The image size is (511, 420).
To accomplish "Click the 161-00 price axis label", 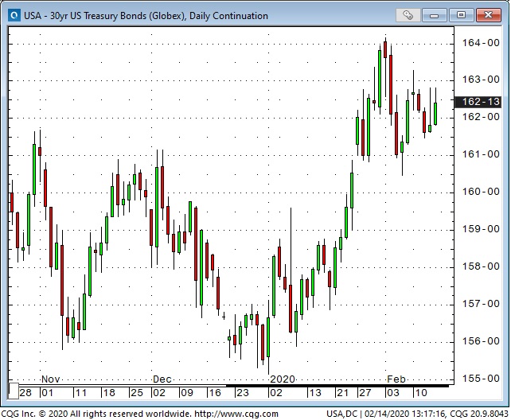I will (x=481, y=154).
